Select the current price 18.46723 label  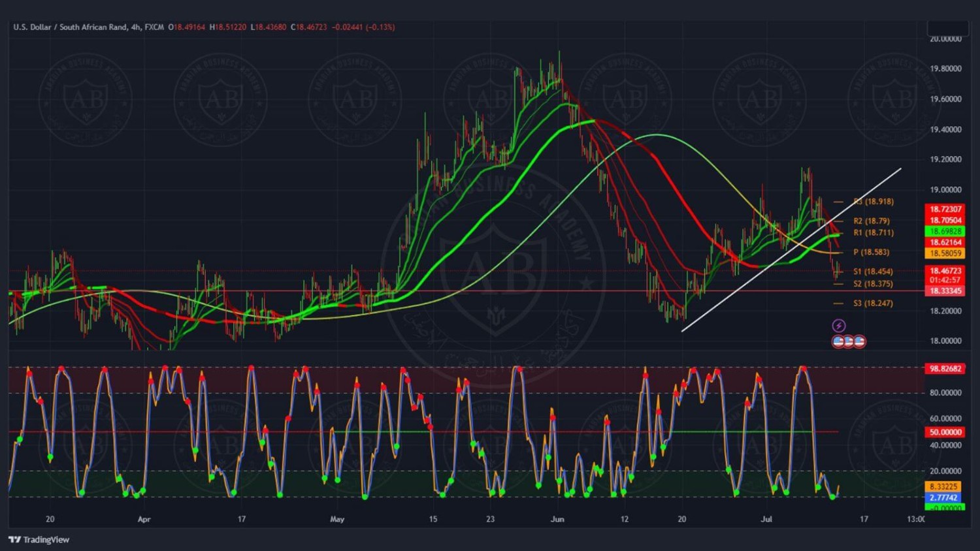coord(945,270)
